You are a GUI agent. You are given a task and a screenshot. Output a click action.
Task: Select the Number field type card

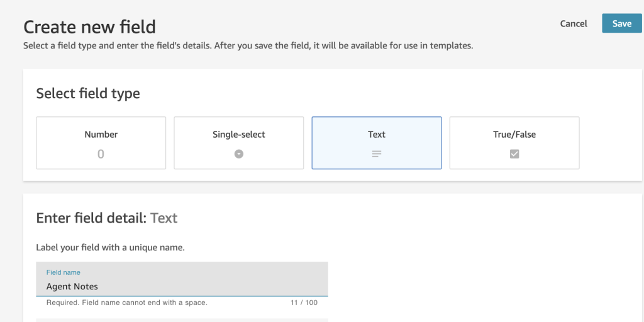pos(101,143)
